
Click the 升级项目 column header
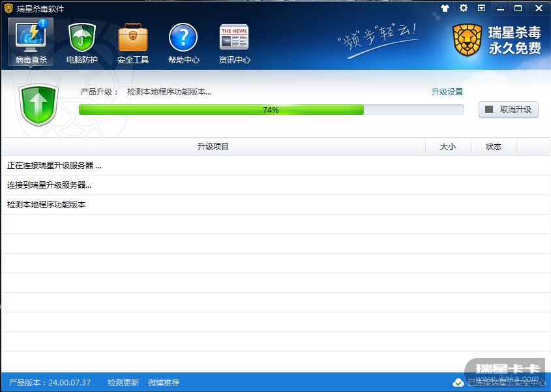pyautogui.click(x=213, y=147)
